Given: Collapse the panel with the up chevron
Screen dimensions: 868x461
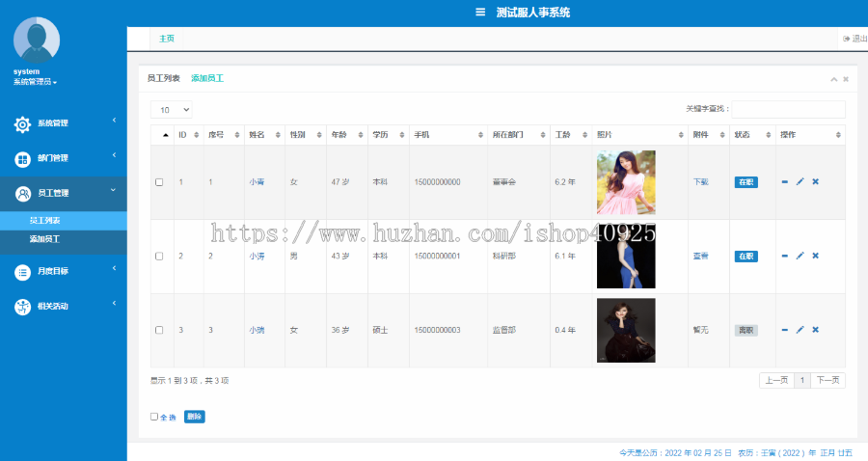Looking at the screenshot, I should coord(833,80).
